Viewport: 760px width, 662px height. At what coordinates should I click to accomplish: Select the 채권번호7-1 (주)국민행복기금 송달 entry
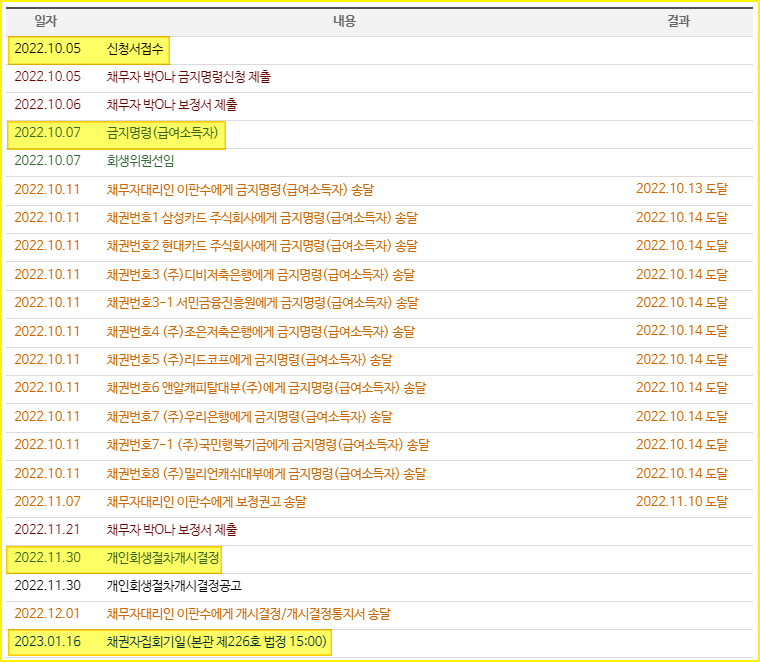(x=268, y=445)
